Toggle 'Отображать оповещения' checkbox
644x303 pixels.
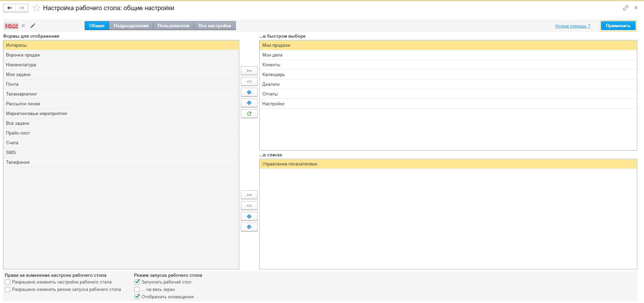[137, 297]
